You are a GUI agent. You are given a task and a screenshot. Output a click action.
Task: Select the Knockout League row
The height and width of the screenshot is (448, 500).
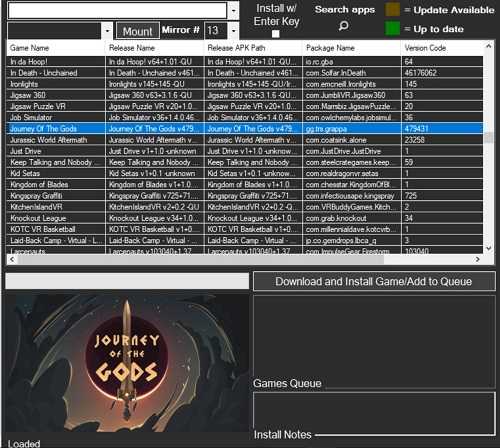245,218
